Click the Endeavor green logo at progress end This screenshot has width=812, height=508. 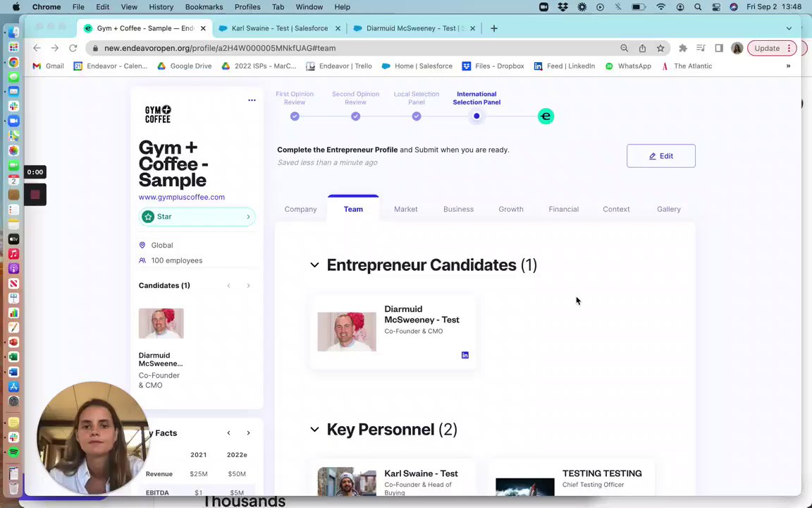(546, 116)
